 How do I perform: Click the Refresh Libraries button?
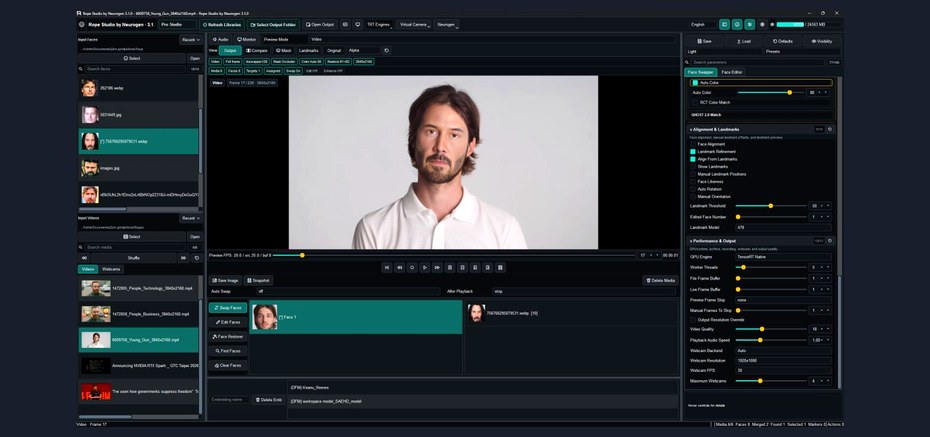222,25
